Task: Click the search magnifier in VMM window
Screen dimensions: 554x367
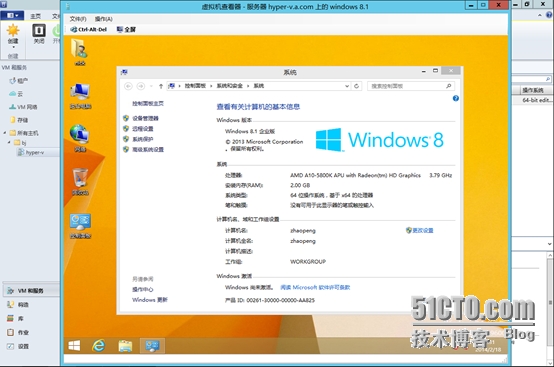Action: pyautogui.click(x=548, y=79)
